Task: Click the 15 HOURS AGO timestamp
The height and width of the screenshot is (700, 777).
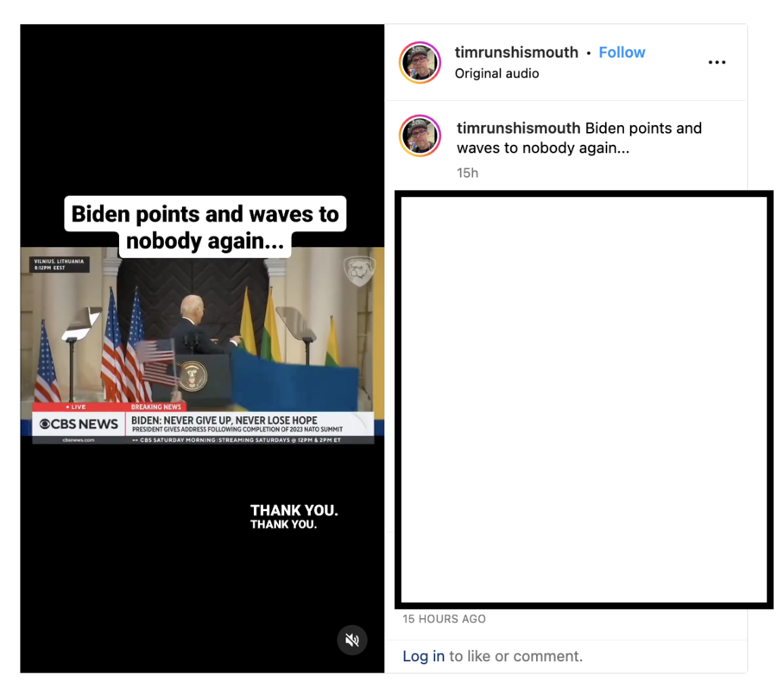Action: tap(444, 619)
